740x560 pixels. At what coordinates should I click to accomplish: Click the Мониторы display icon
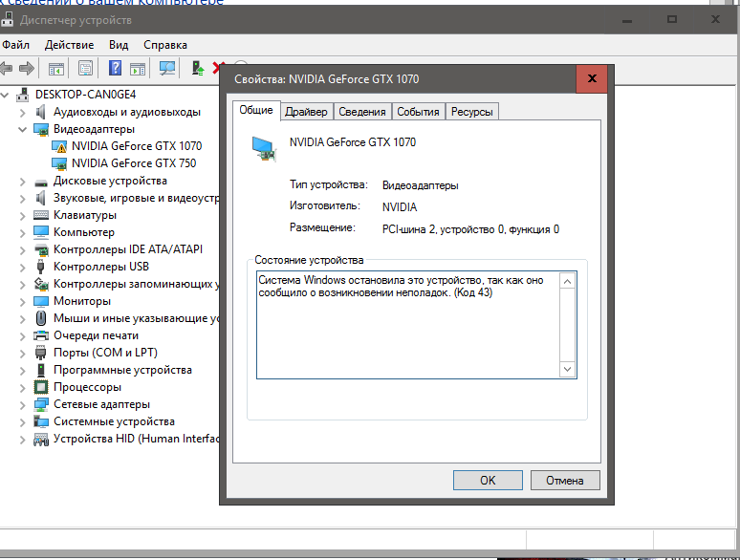click(41, 301)
